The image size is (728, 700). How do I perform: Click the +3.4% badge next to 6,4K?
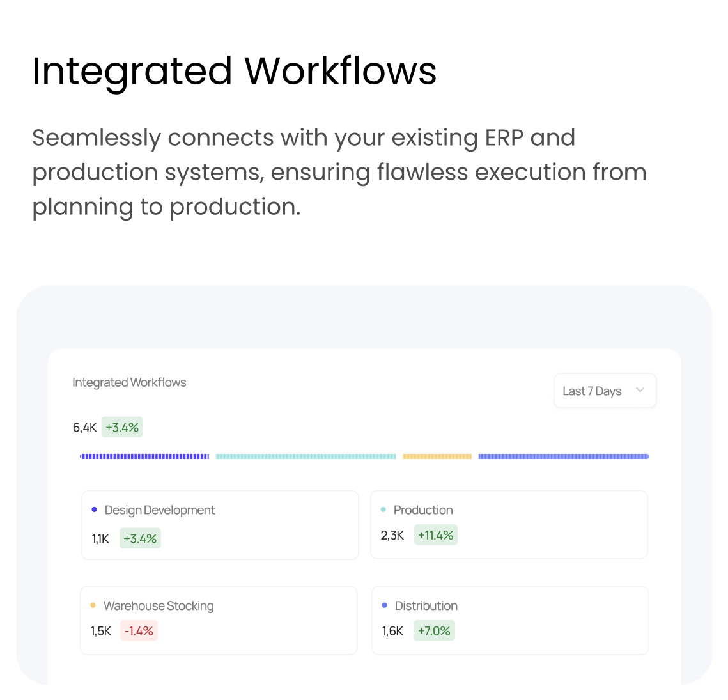coord(122,427)
